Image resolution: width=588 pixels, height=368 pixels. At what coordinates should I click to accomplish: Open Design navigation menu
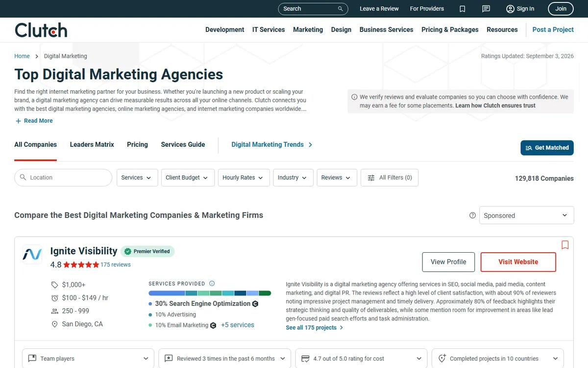341,30
